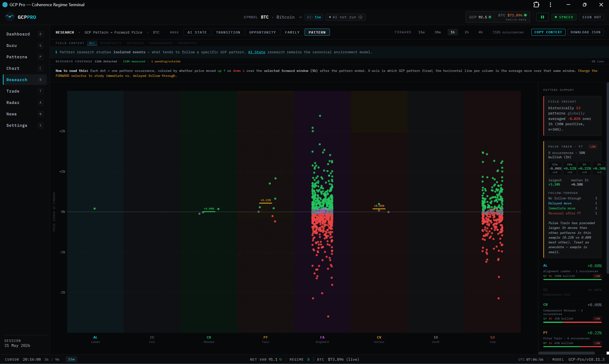Set the forward window to 2h

466,32
